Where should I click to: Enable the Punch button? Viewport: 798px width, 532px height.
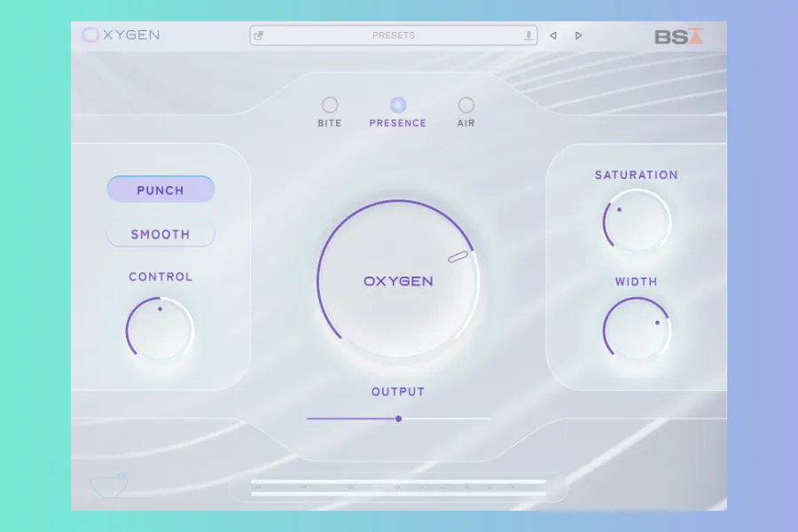coord(160,190)
